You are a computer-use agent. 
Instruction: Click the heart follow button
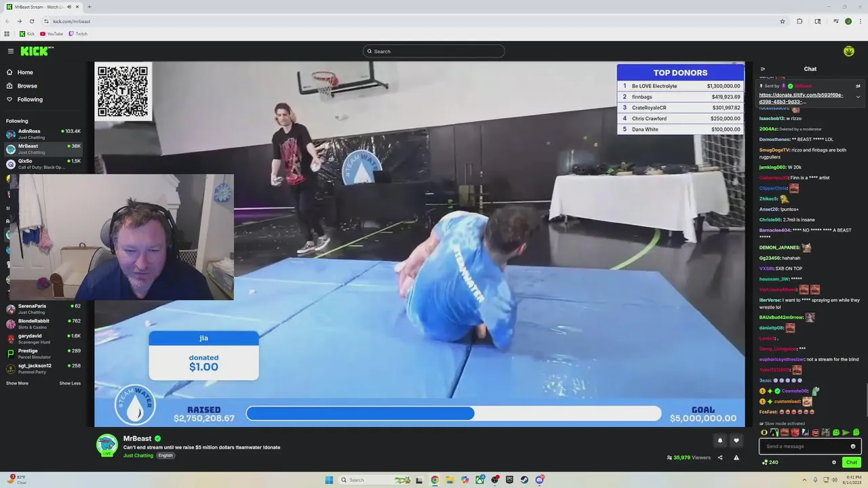click(x=736, y=441)
